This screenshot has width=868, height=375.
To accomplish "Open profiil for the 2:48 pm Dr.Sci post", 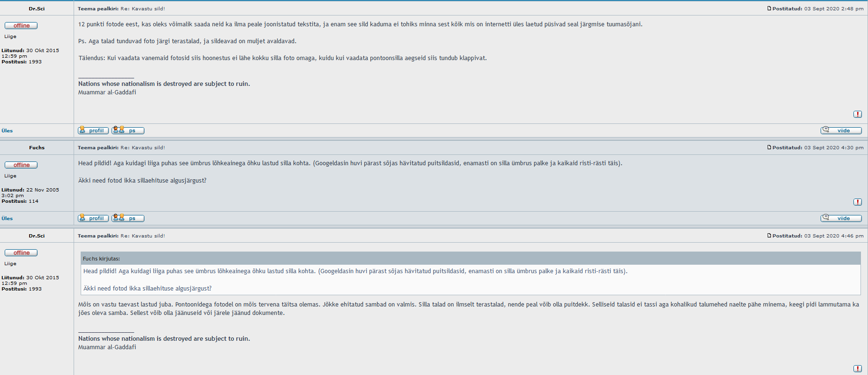I will coord(93,130).
